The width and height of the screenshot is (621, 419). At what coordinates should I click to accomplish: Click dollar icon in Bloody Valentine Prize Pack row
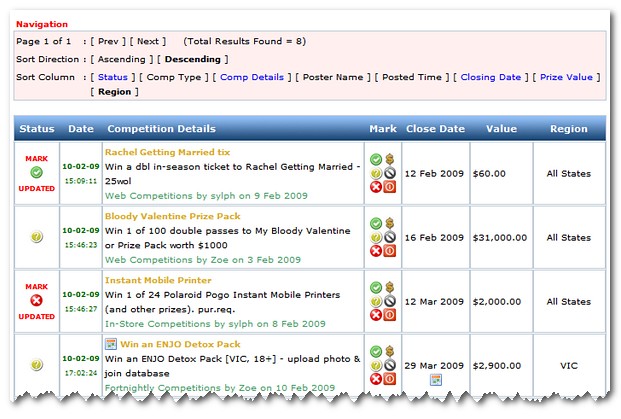pos(390,223)
